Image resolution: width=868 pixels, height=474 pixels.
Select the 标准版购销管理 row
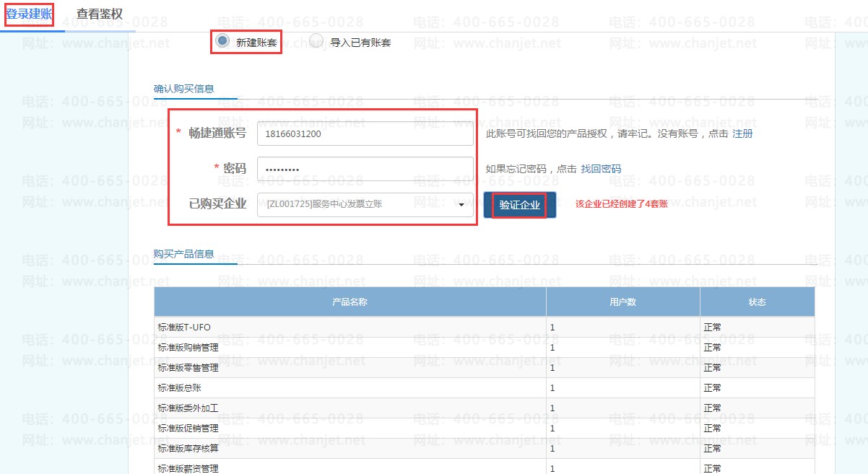tap(485, 347)
